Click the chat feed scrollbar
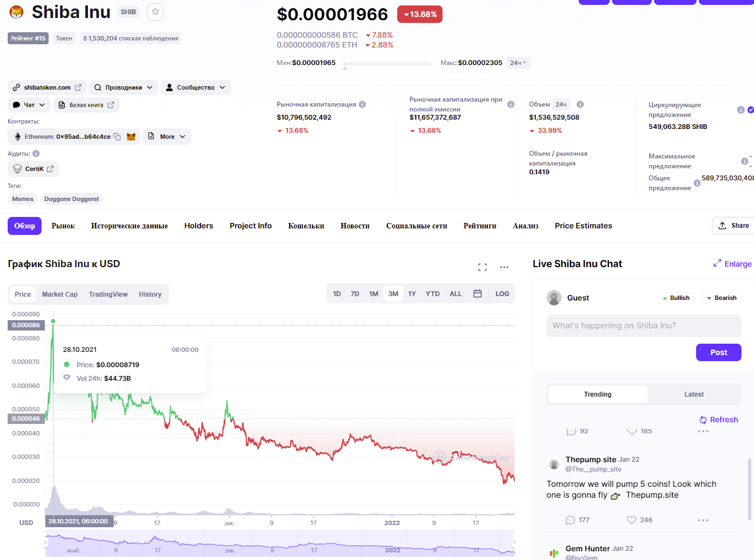This screenshot has width=754, height=560. point(750,489)
